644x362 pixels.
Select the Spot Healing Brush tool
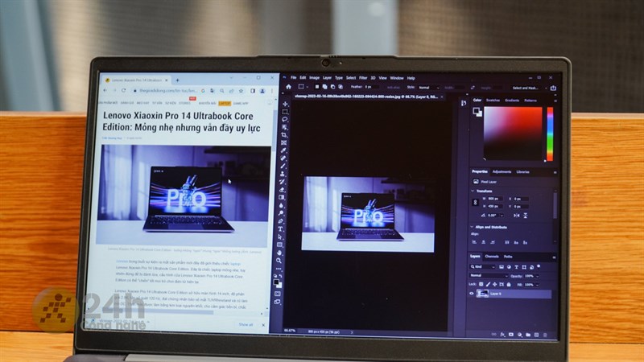pyautogui.click(x=283, y=158)
